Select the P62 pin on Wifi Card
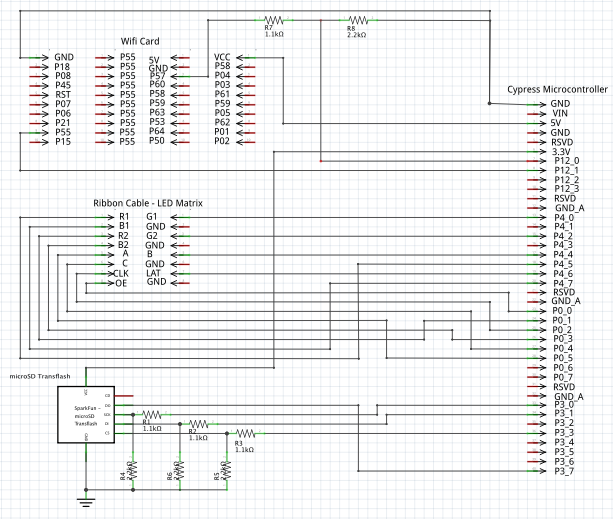Screen dimensions: 613x519 coord(222,123)
